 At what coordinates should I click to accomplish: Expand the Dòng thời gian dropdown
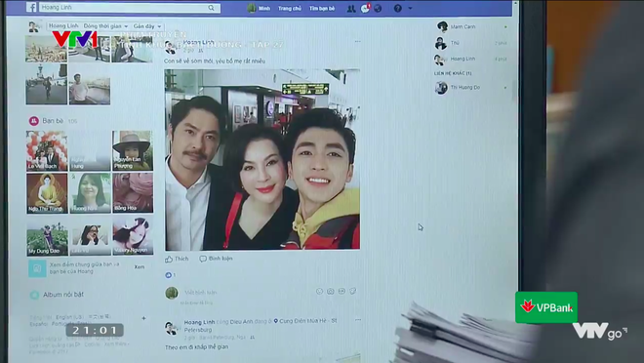(105, 26)
